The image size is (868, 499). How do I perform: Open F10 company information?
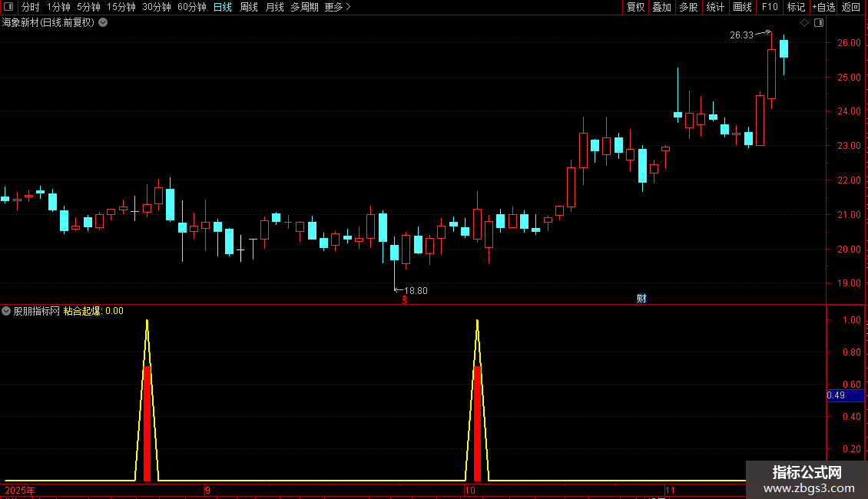coord(770,7)
